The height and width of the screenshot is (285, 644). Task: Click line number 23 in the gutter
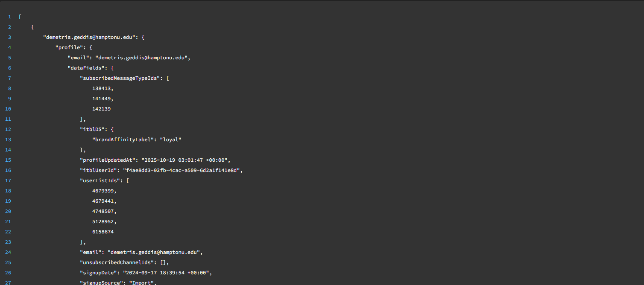click(9, 242)
